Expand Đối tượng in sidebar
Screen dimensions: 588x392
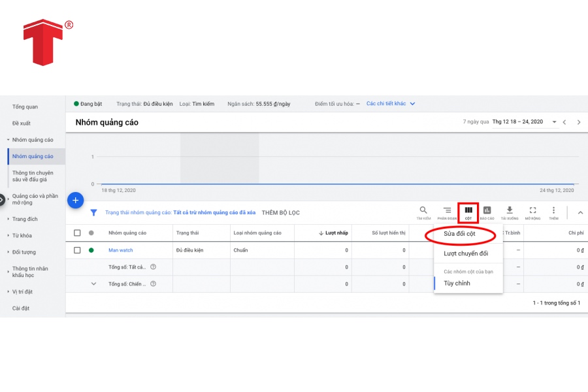click(x=8, y=252)
